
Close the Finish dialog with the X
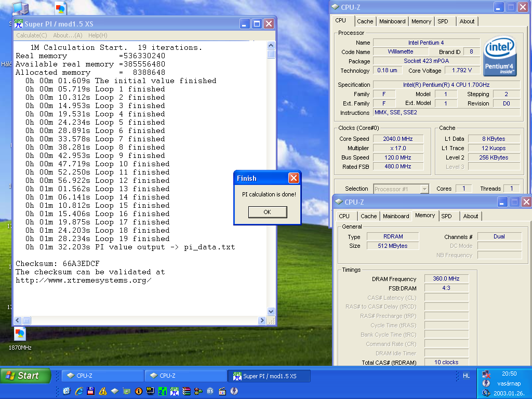click(294, 178)
